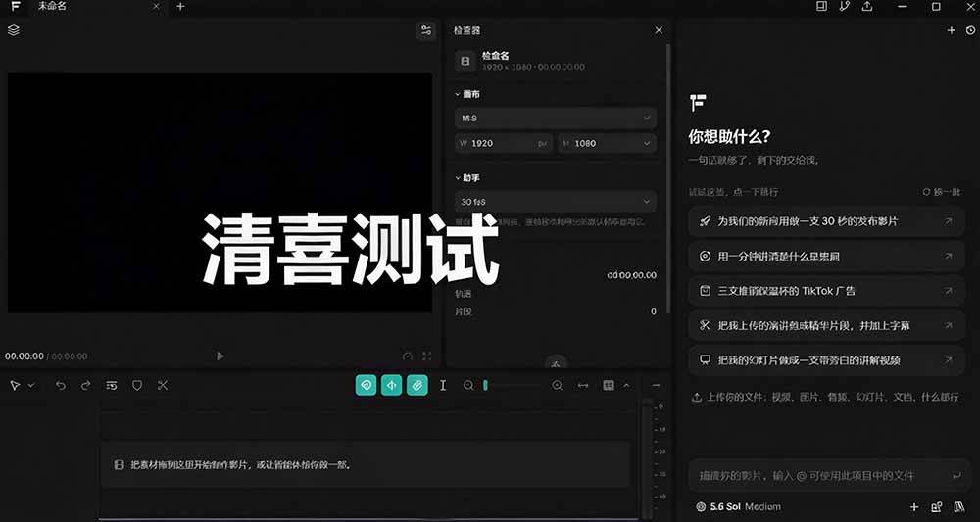Image resolution: width=980 pixels, height=522 pixels.
Task: Open the height 1080 dropdown
Action: (608, 143)
